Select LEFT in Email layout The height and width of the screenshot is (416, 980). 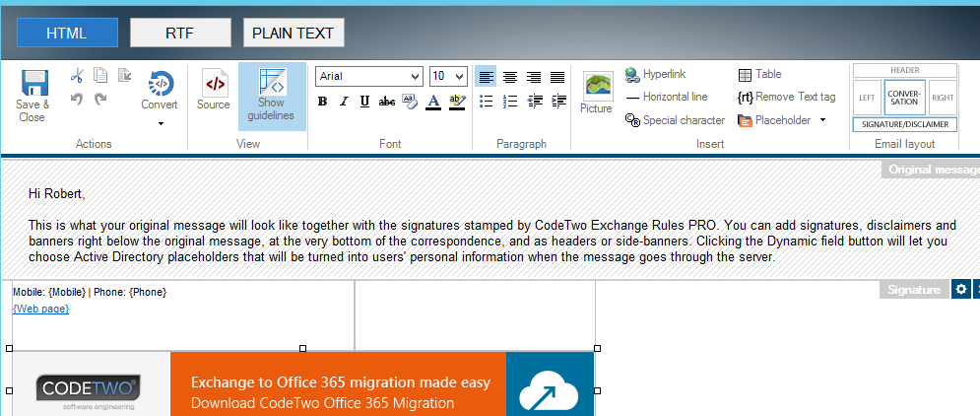867,98
